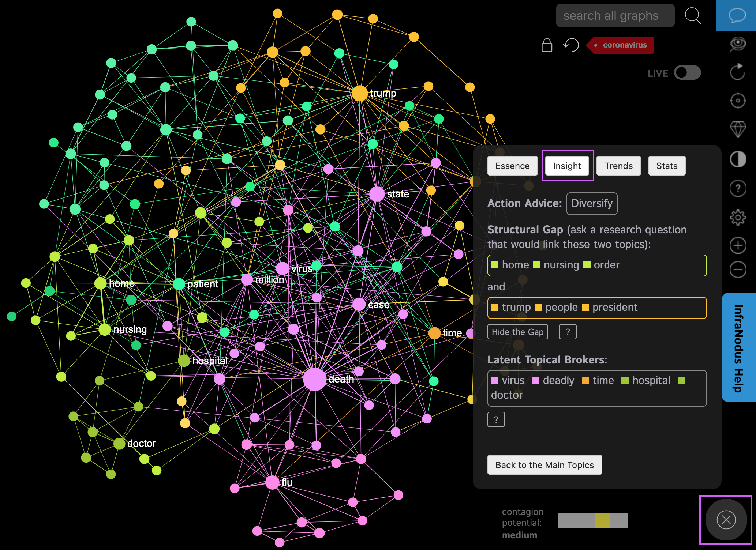Click the lock icon near coronavirus tag
The image size is (756, 550).
pyautogui.click(x=547, y=45)
